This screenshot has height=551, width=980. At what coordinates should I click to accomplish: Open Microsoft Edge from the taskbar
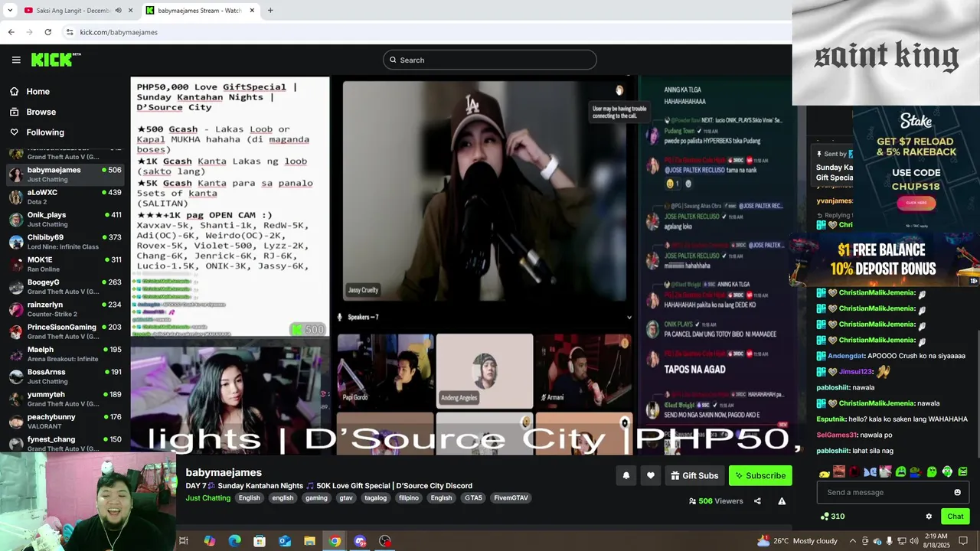(234, 541)
